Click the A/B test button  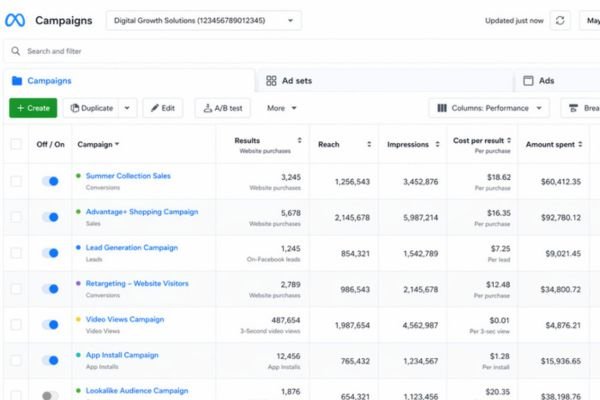(x=223, y=108)
